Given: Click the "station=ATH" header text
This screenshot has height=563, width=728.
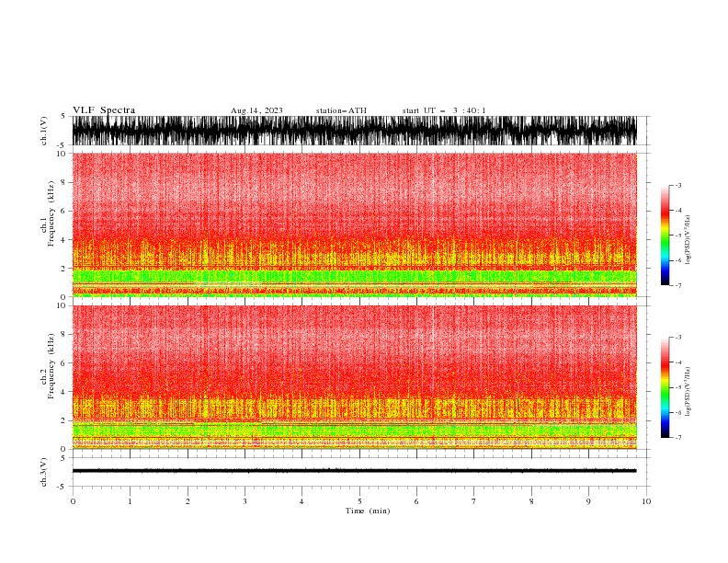Looking at the screenshot, I should (341, 110).
